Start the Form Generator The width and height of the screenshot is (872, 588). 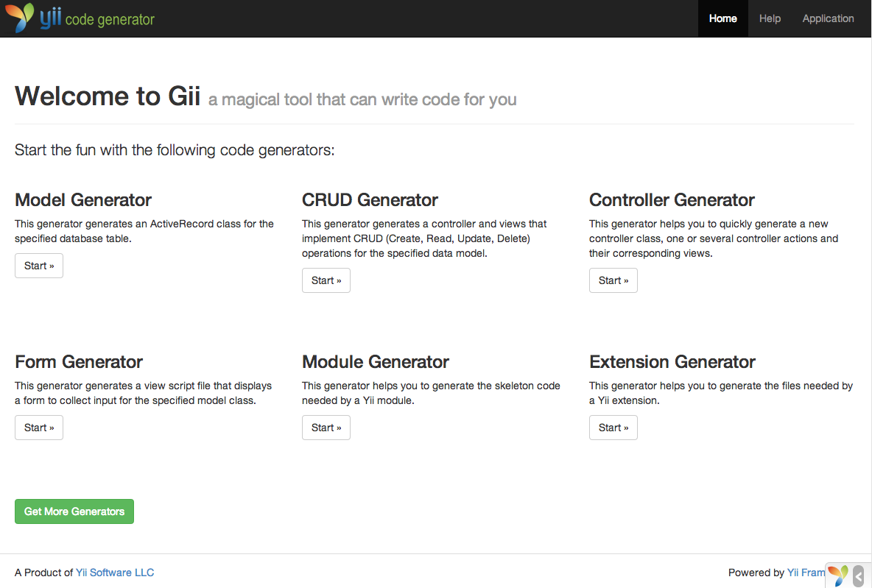(x=39, y=428)
